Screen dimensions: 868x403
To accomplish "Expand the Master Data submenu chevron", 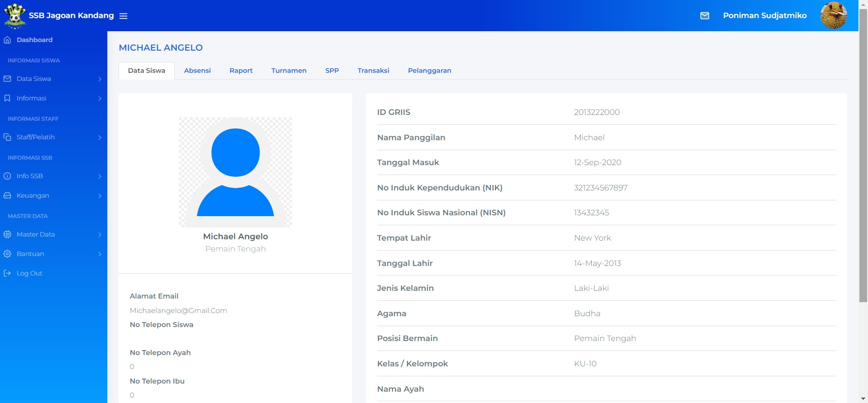I will click(x=100, y=235).
